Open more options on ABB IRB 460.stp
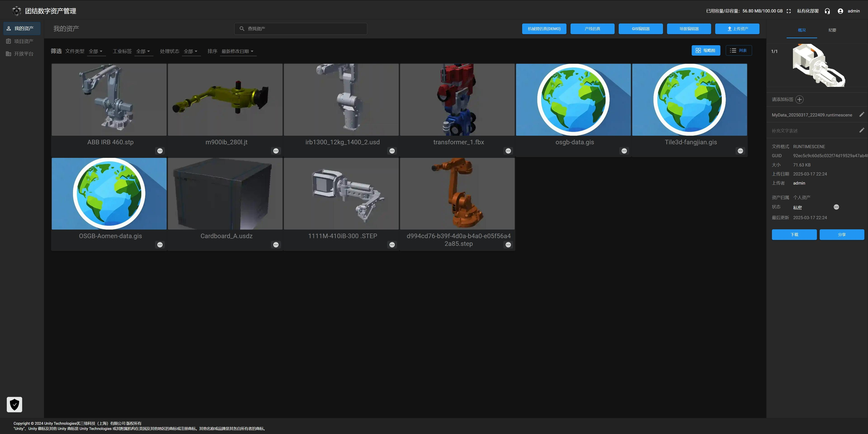 pos(160,151)
